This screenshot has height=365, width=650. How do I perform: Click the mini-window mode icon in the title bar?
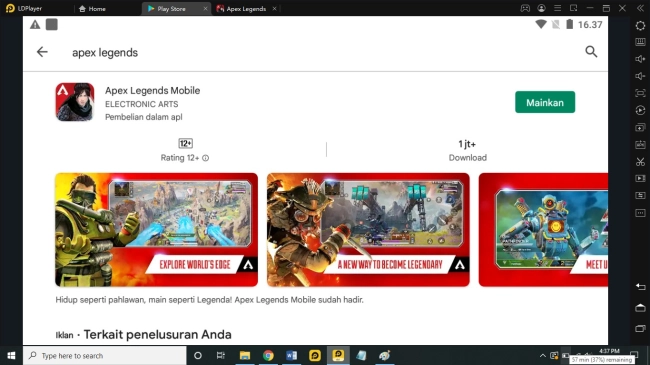point(574,8)
